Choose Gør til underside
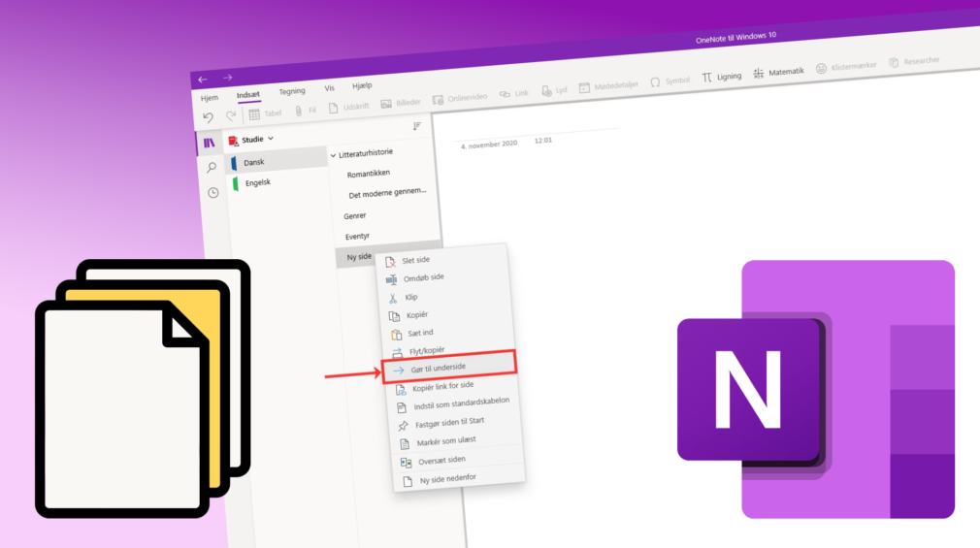The width and height of the screenshot is (980, 548). [450, 368]
